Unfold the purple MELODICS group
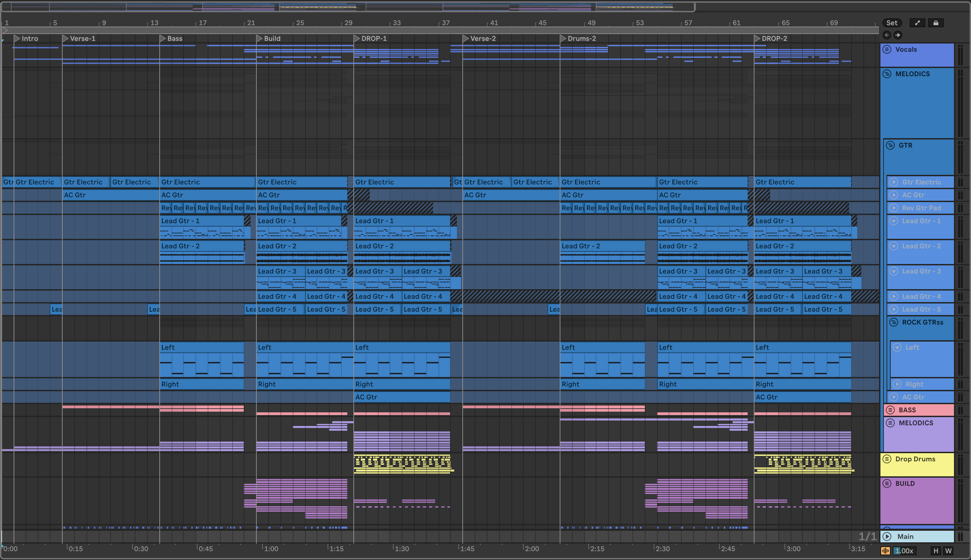 pyautogui.click(x=891, y=423)
